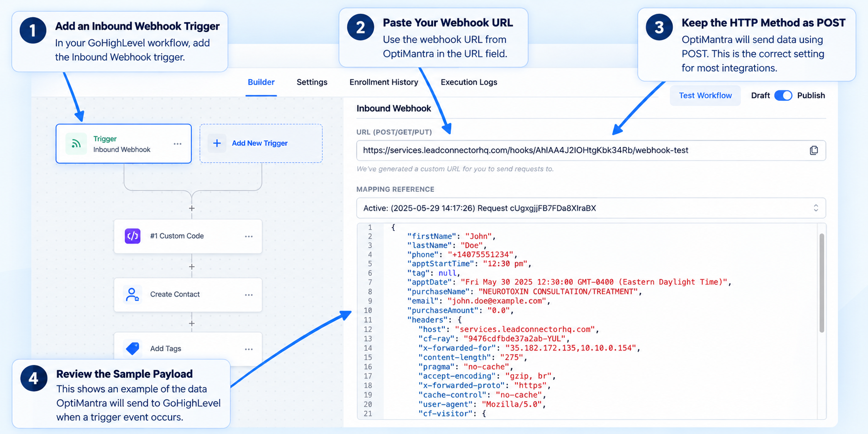Copy the webhook URL with the clipboard icon

pos(814,150)
